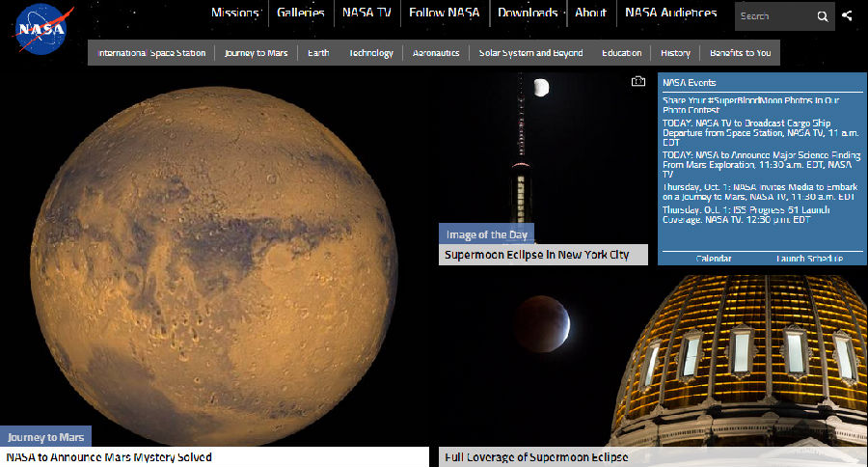The height and width of the screenshot is (467, 868).
Task: Expand the Downloads menu
Action: (x=528, y=13)
